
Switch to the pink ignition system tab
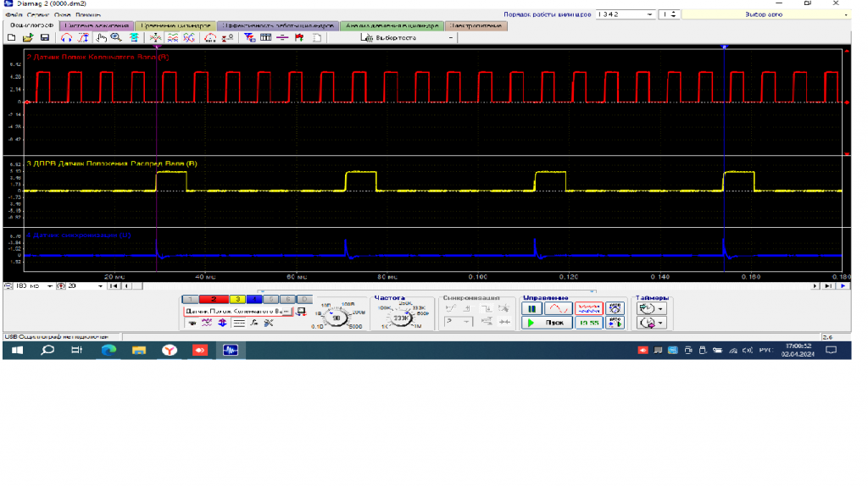pos(97,25)
